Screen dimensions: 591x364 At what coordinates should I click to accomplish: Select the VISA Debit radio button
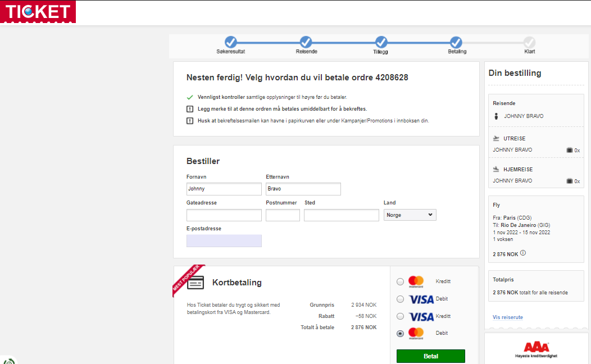401,299
